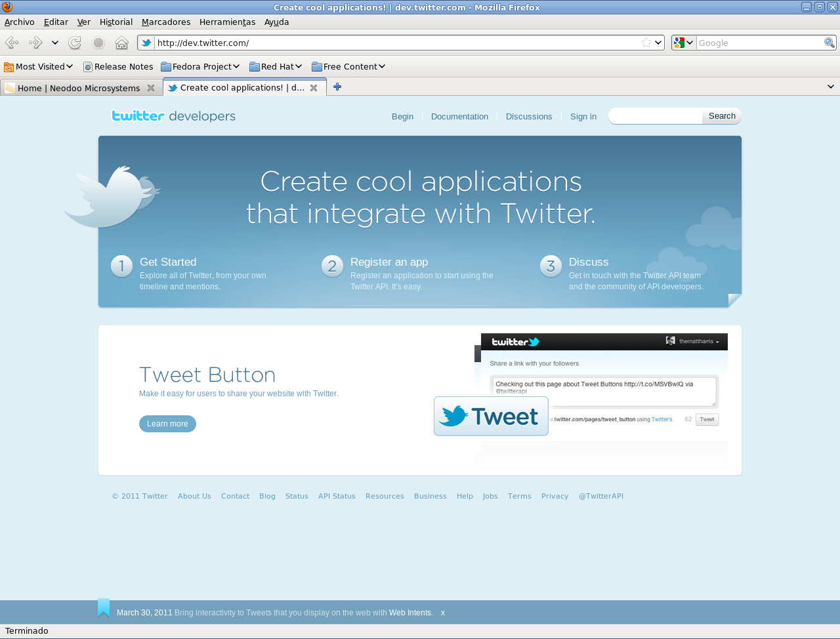Image resolution: width=840 pixels, height=639 pixels.
Task: Open the API Status footer link
Action: [337, 496]
